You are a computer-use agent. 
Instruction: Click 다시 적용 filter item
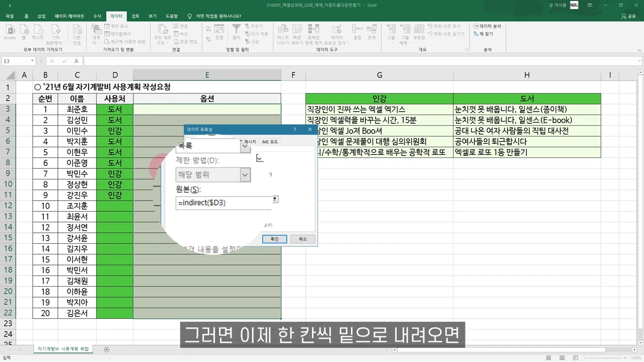pyautogui.click(x=257, y=34)
